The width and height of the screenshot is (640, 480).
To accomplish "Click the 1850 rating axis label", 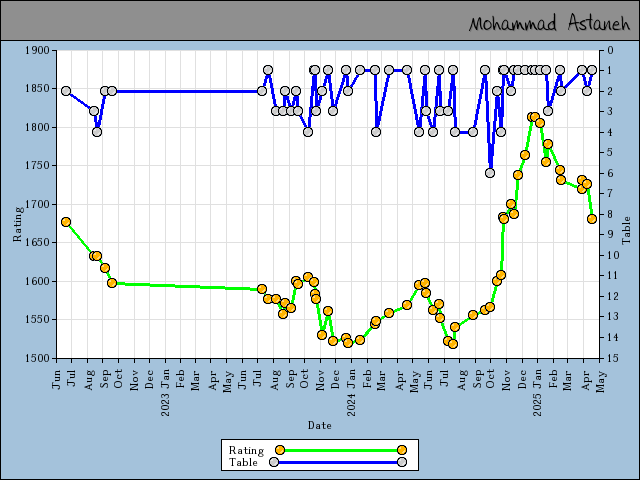I will (37, 89).
